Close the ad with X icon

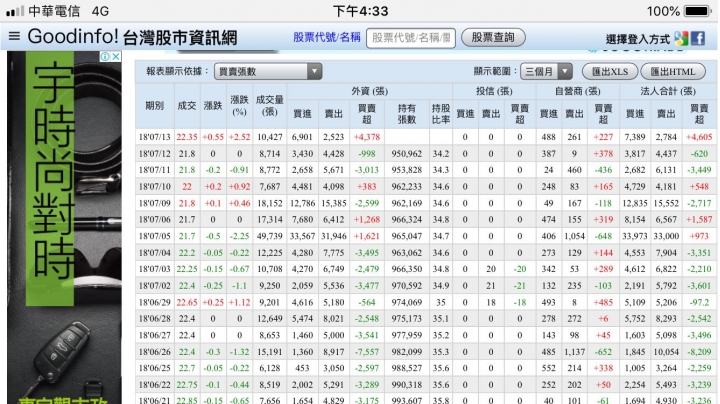116,56
